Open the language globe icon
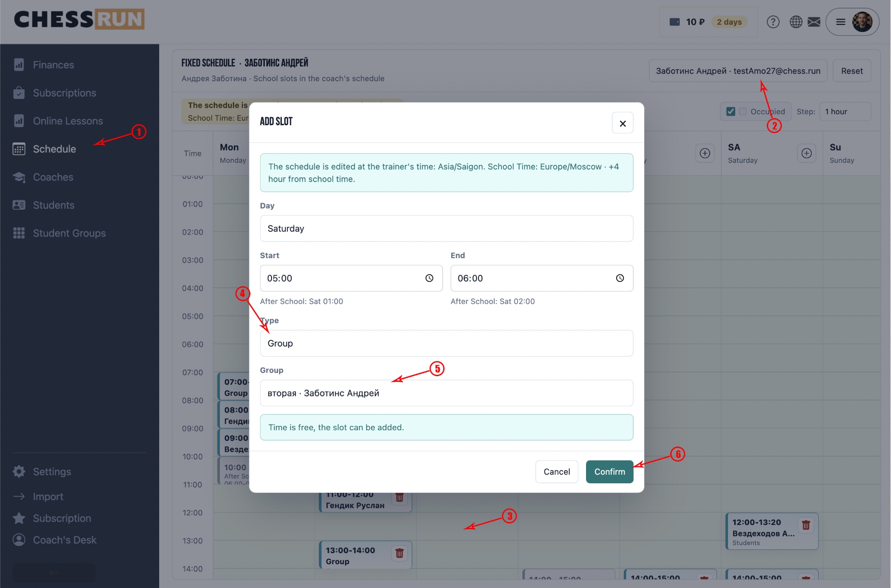The width and height of the screenshot is (891, 588). [796, 22]
